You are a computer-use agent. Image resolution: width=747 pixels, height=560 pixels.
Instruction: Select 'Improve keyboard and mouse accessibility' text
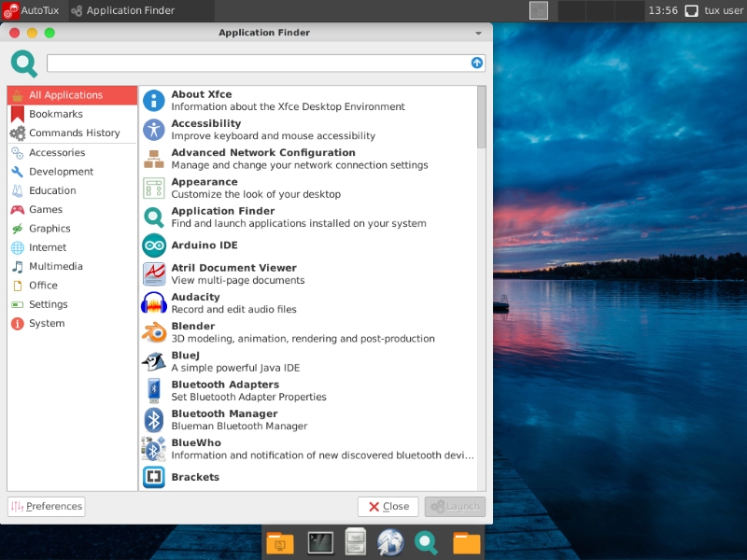pyautogui.click(x=274, y=136)
